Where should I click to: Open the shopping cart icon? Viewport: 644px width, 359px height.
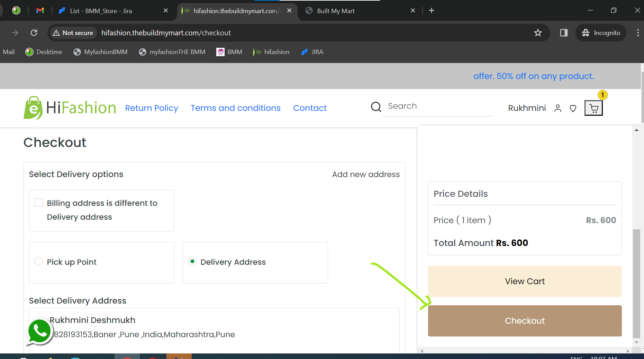[x=593, y=108]
